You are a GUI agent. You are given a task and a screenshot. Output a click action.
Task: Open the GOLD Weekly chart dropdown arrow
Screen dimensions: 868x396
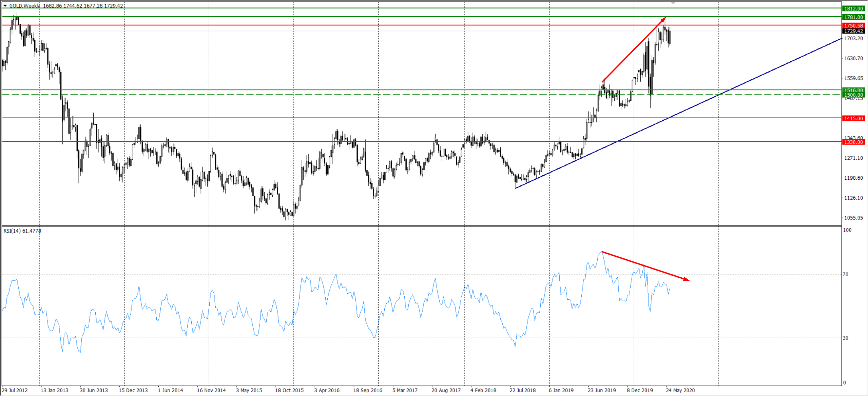coord(5,6)
